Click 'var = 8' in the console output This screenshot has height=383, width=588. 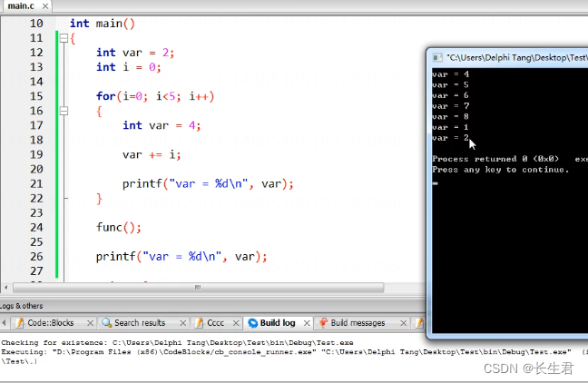coord(451,117)
